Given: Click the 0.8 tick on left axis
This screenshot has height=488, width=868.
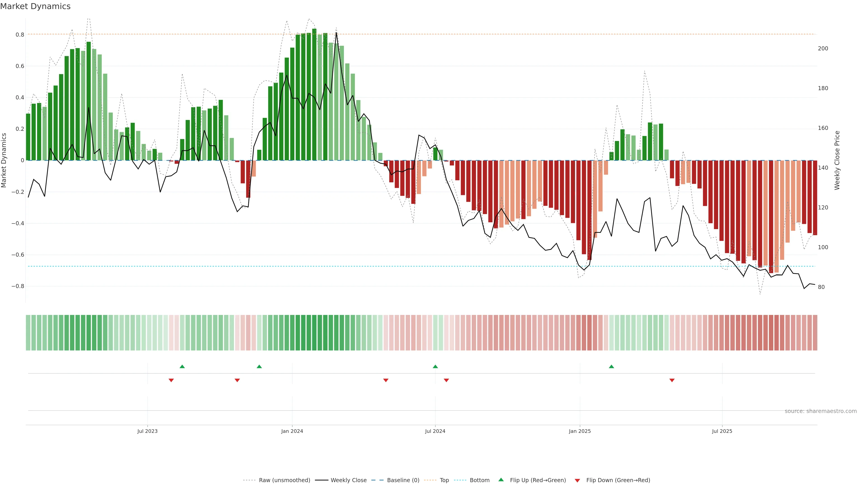Looking at the screenshot, I should click(20, 35).
